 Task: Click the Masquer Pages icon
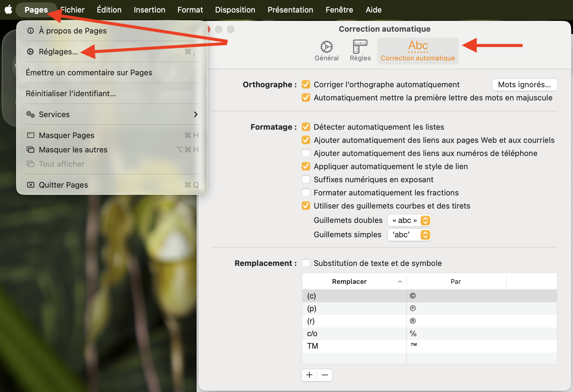pyautogui.click(x=30, y=135)
